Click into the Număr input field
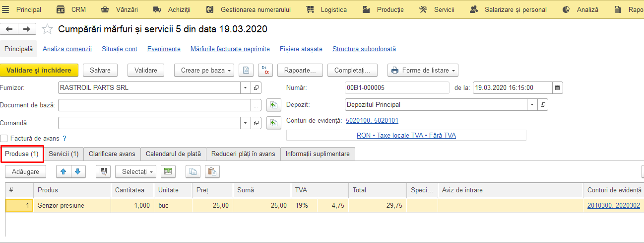Viewport: 644px width, 243px height. coord(397,87)
